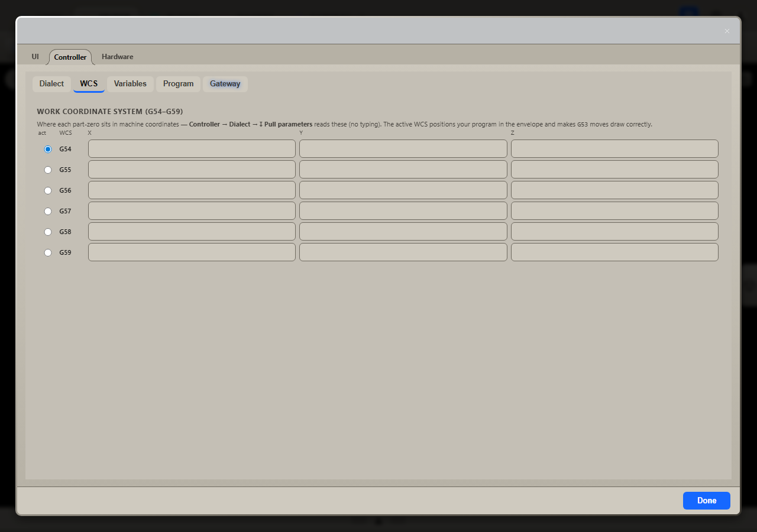Select the G56 Z offset input
The image size is (757, 532).
point(614,190)
